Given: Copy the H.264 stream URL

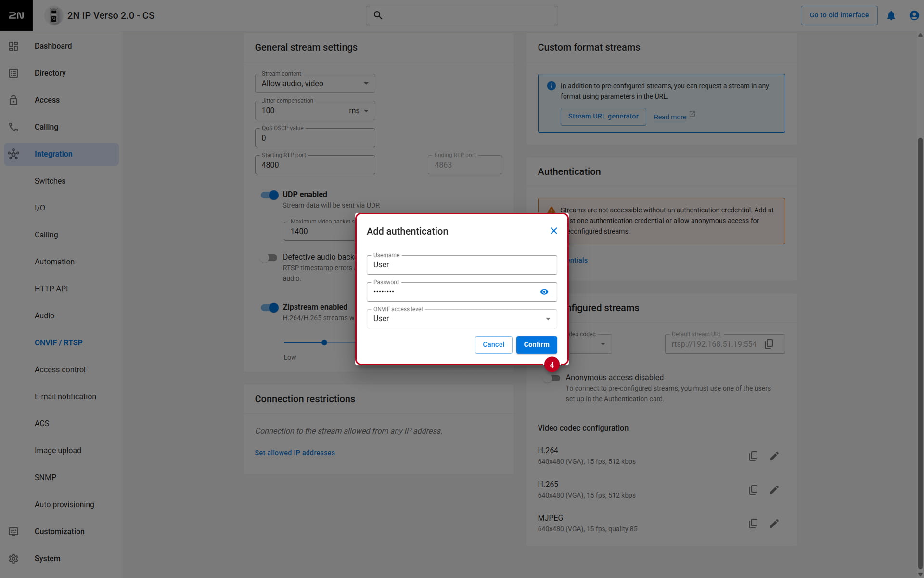Looking at the screenshot, I should 754,456.
